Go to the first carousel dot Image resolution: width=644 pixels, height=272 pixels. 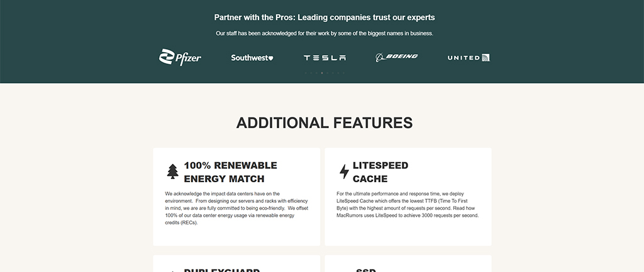(306, 73)
